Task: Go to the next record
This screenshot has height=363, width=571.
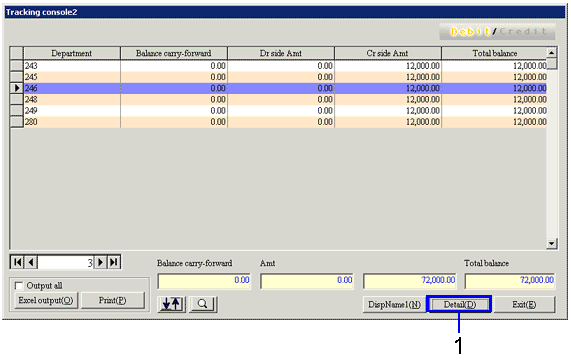Action: (101, 262)
